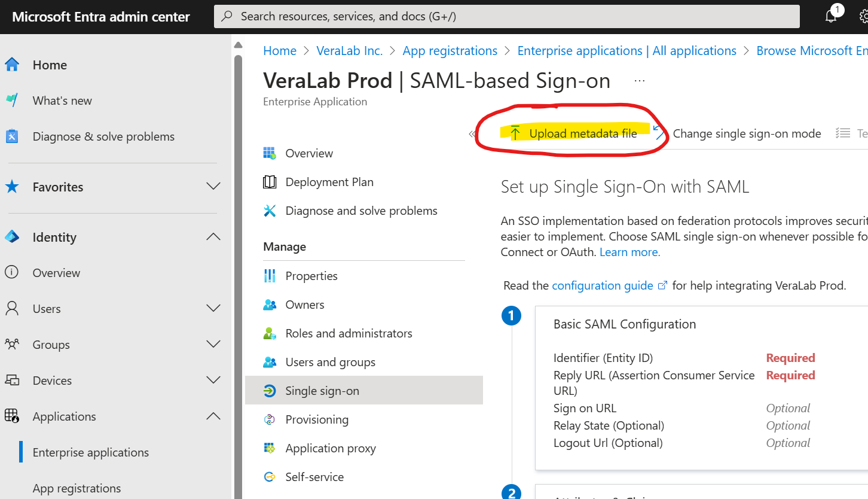Collapse the Identity section chevron
Screen dimensions: 868x499
click(213, 237)
